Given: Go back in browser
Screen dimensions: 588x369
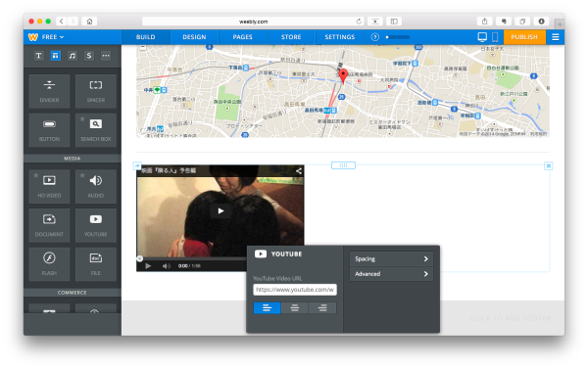Looking at the screenshot, I should pyautogui.click(x=62, y=22).
